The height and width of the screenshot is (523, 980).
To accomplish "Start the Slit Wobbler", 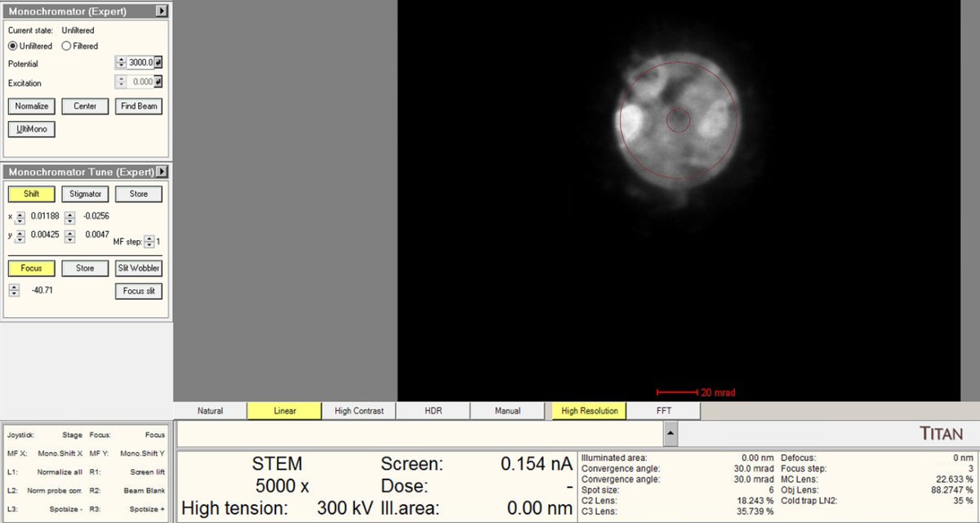I will tap(138, 268).
